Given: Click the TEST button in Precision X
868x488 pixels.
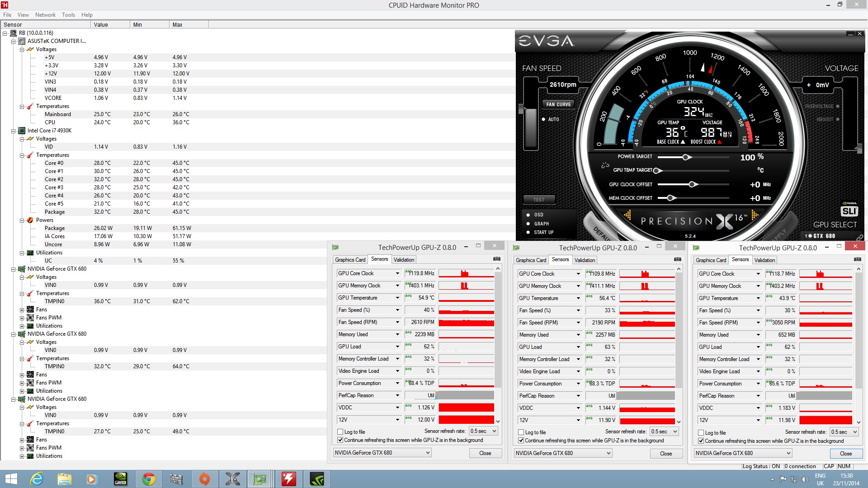Looking at the screenshot, I should tap(538, 200).
